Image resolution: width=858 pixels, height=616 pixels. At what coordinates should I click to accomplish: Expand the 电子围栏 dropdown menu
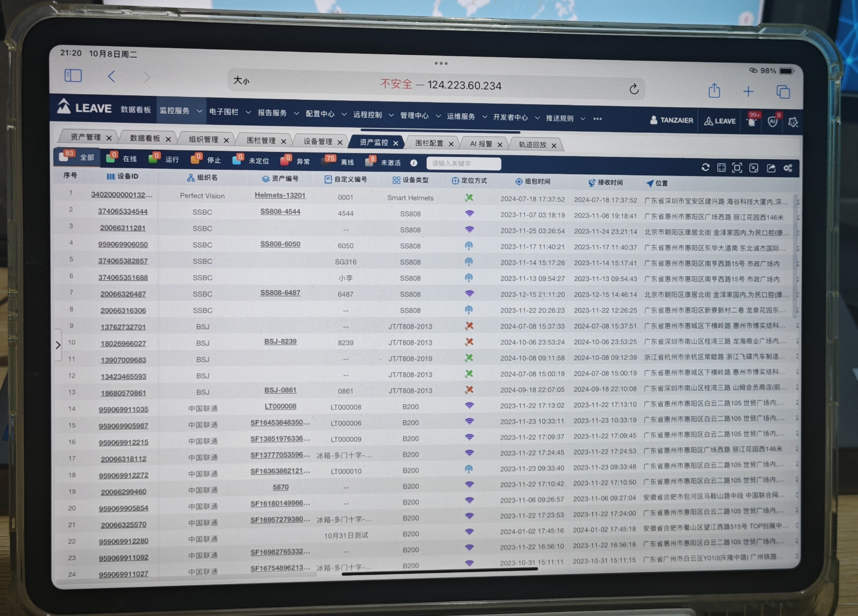(x=229, y=112)
